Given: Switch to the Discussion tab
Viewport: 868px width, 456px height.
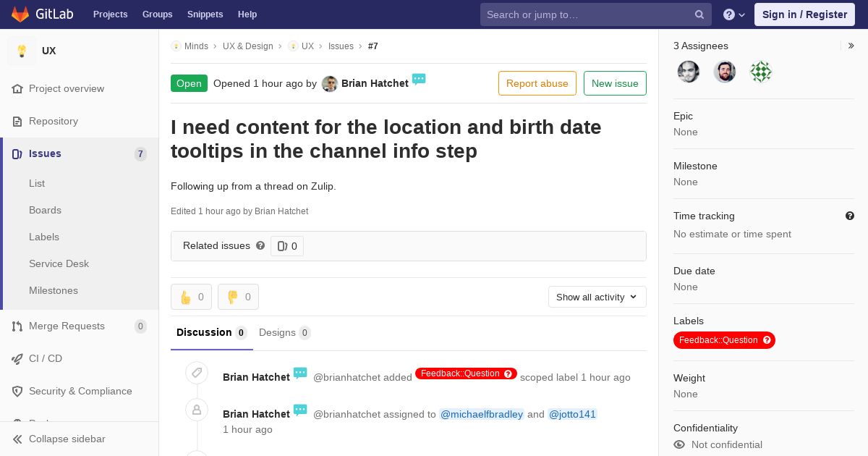Looking at the screenshot, I should coord(212,332).
